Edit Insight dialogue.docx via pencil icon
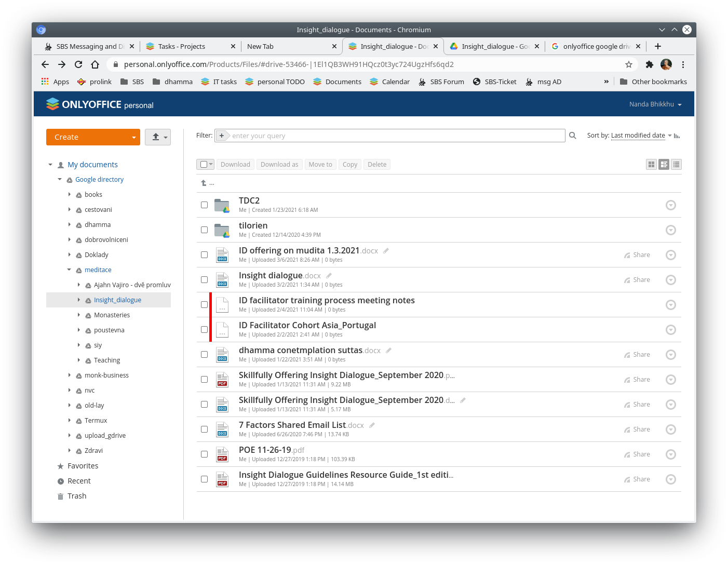This screenshot has width=728, height=564. pyautogui.click(x=328, y=275)
